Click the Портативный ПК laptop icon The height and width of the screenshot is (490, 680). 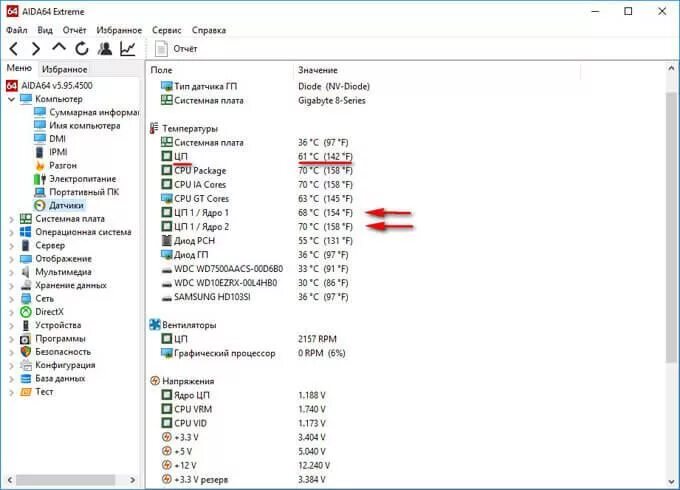point(40,192)
